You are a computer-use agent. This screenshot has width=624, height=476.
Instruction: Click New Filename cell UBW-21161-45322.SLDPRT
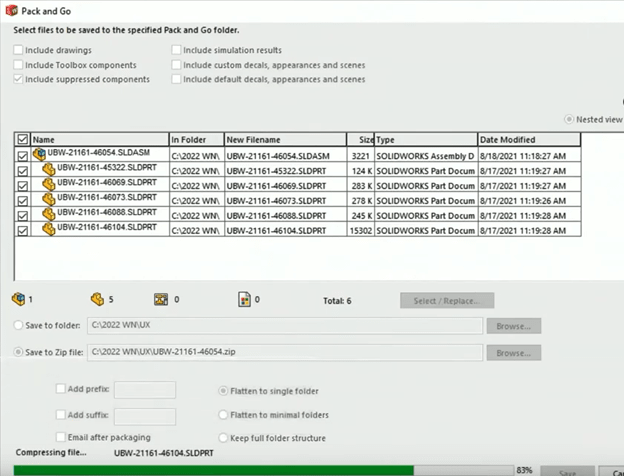285,171
